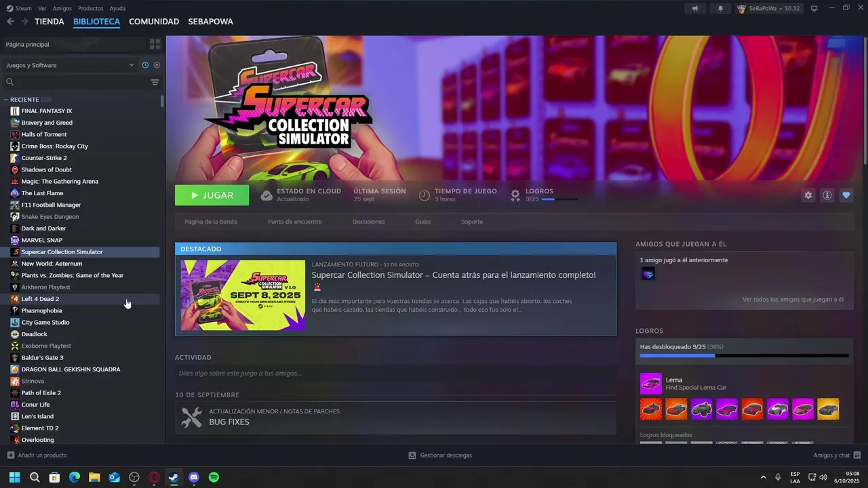Open advanced library filters icon
The image size is (868, 488).
(155, 82)
